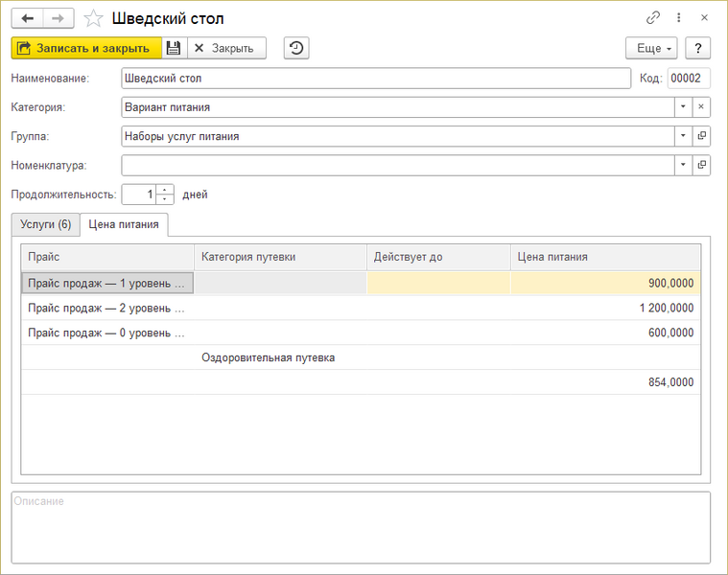Screen dimensions: 728x575
Task: Click Записать и закрыть button
Action: (85, 48)
